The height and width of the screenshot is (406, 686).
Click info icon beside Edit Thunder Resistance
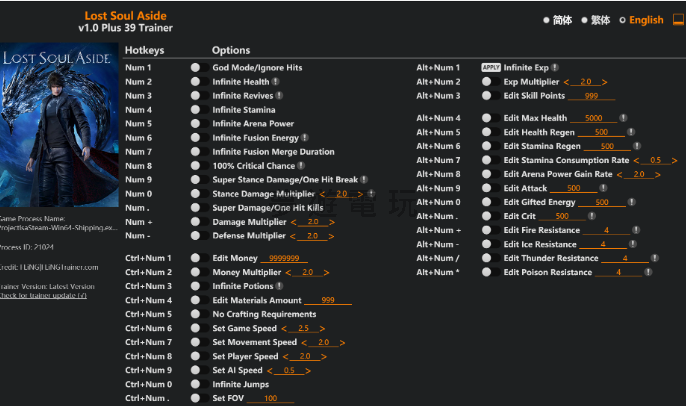point(654,258)
